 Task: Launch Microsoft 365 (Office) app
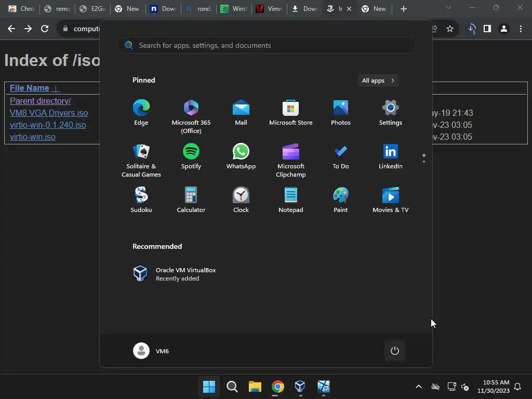191,117
